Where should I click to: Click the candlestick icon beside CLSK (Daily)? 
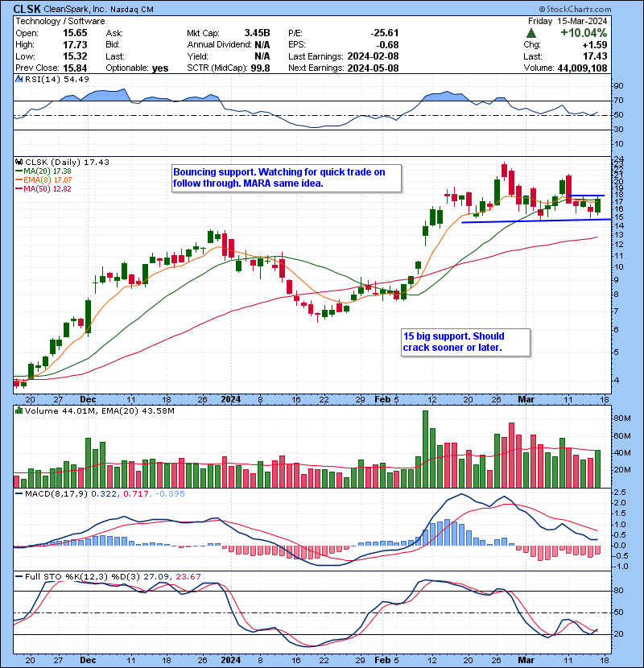(19, 163)
